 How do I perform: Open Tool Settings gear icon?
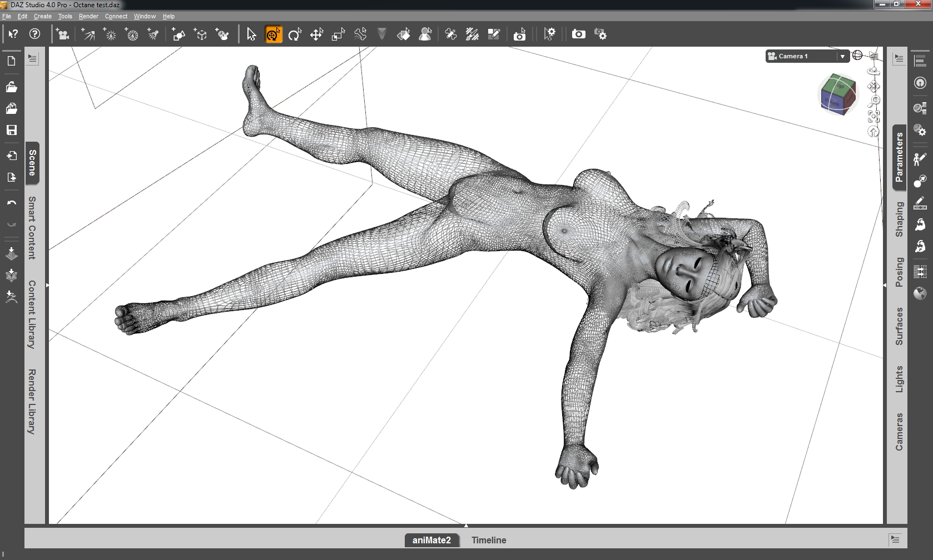tap(550, 35)
